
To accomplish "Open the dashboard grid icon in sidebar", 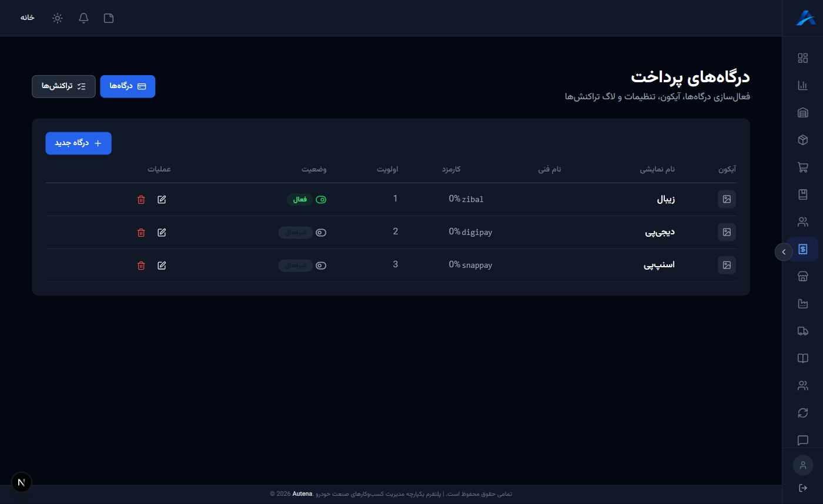I will pos(802,58).
